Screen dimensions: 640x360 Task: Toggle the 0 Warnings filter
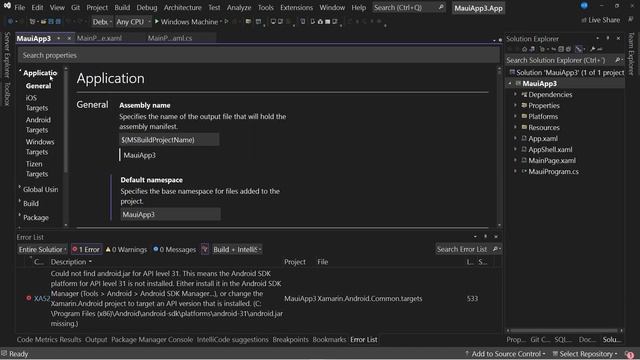pyautogui.click(x=126, y=249)
